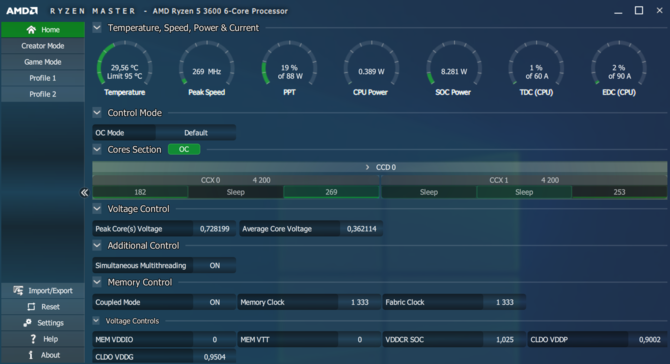This screenshot has width=670, height=364.
Task: Click Memory Clock value 1 333
Action: (x=360, y=302)
